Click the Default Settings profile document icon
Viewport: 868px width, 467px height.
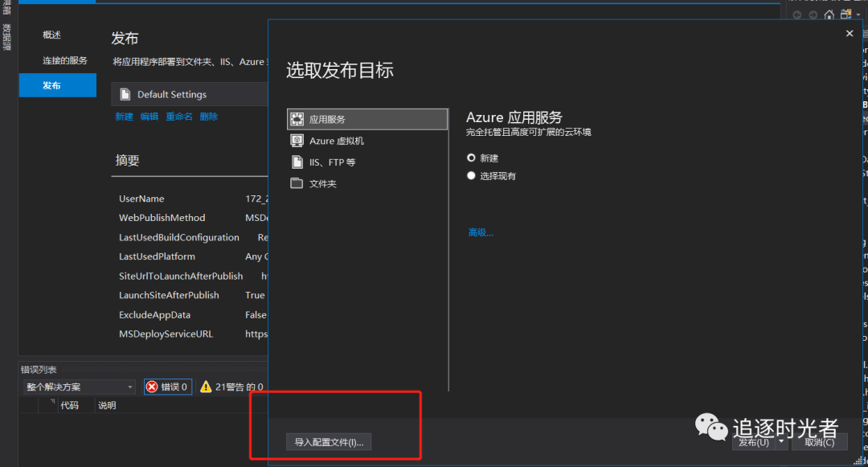[x=125, y=94]
